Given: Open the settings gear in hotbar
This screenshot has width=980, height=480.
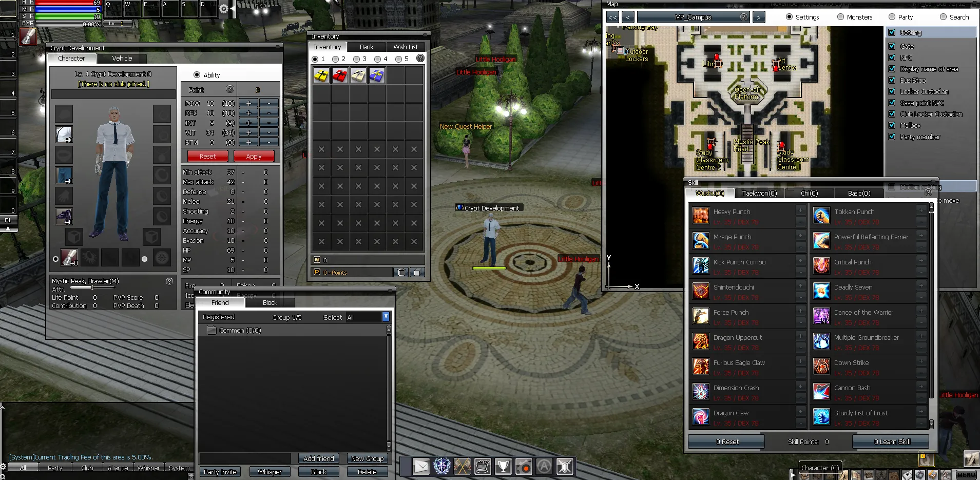Looking at the screenshot, I should coord(224,9).
